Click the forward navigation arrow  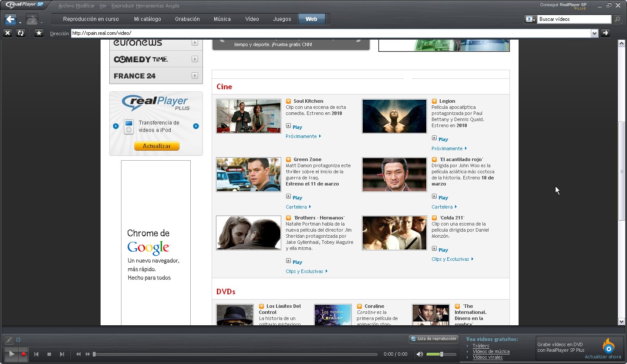click(x=32, y=19)
